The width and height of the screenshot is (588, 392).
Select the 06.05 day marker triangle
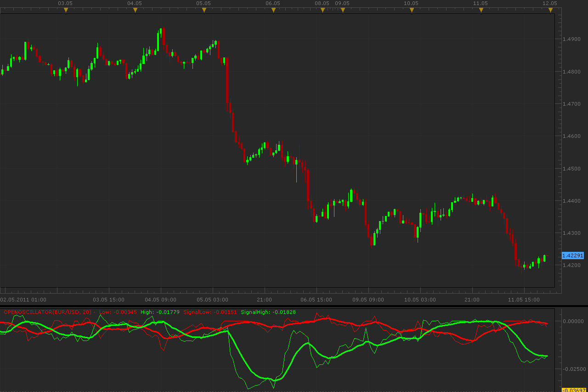pos(273,10)
